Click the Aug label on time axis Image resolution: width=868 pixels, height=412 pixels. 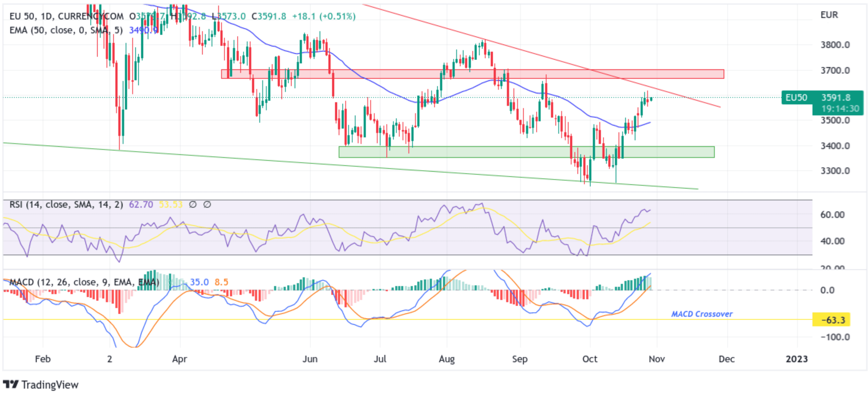[447, 359]
